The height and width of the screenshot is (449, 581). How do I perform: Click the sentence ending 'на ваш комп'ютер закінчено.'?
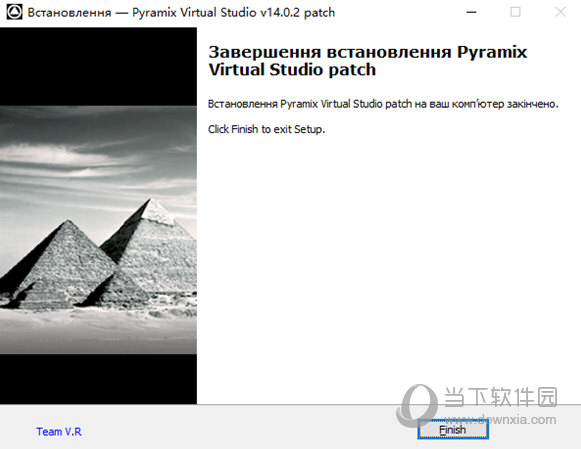[383, 104]
